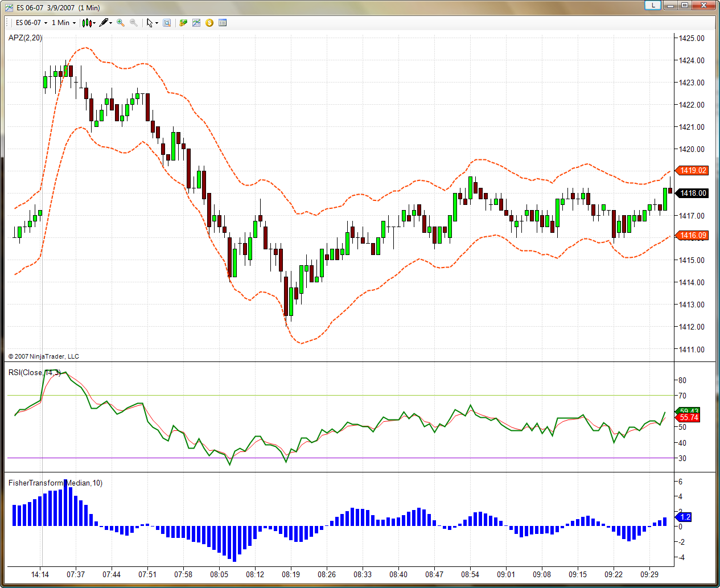Click the orange 1419.02 upper band marker
720x588 pixels.
(693, 170)
